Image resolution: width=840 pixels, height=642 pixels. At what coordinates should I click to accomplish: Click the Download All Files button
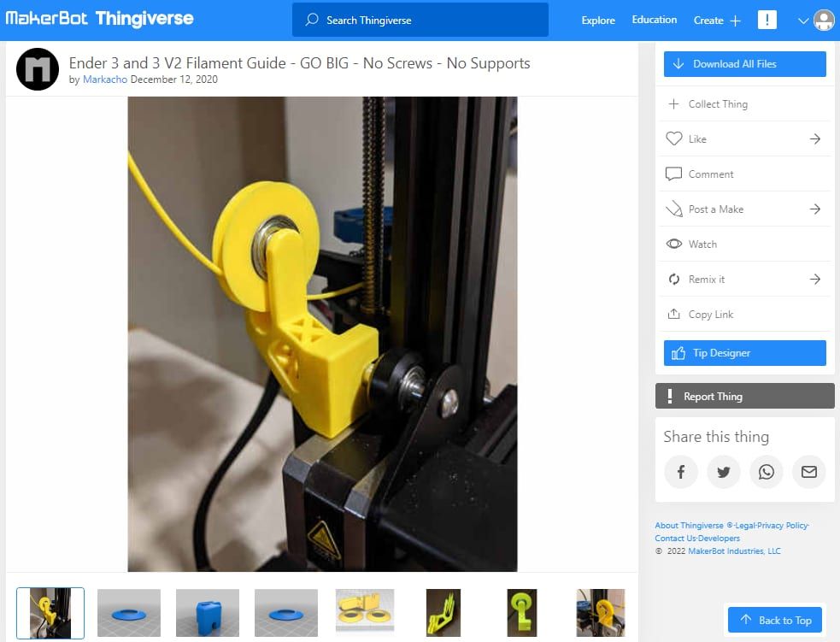pos(744,63)
